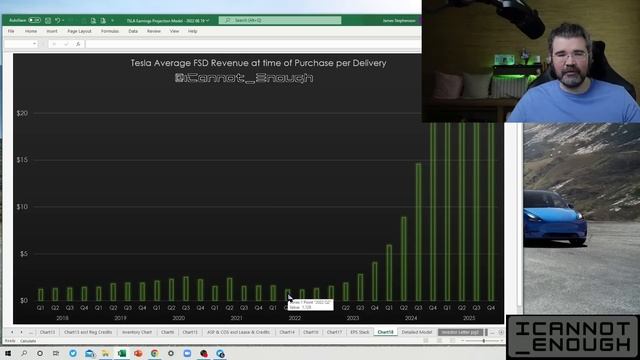This screenshot has height=360, width=640.
Task: Expand the Name Box dropdown arrow
Action: [35, 44]
